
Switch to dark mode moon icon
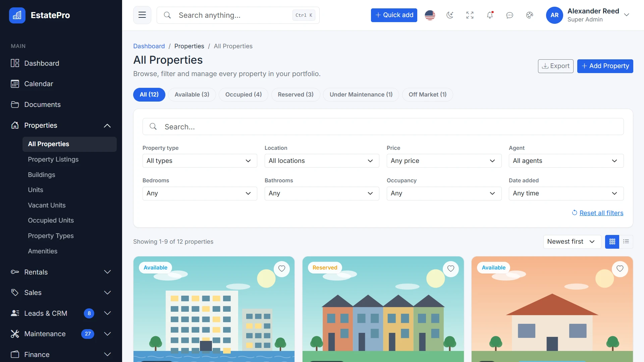(x=450, y=15)
